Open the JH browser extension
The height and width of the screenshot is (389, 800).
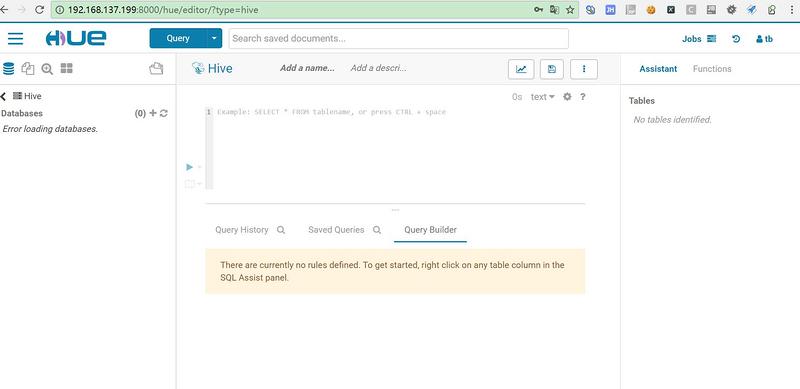click(610, 10)
